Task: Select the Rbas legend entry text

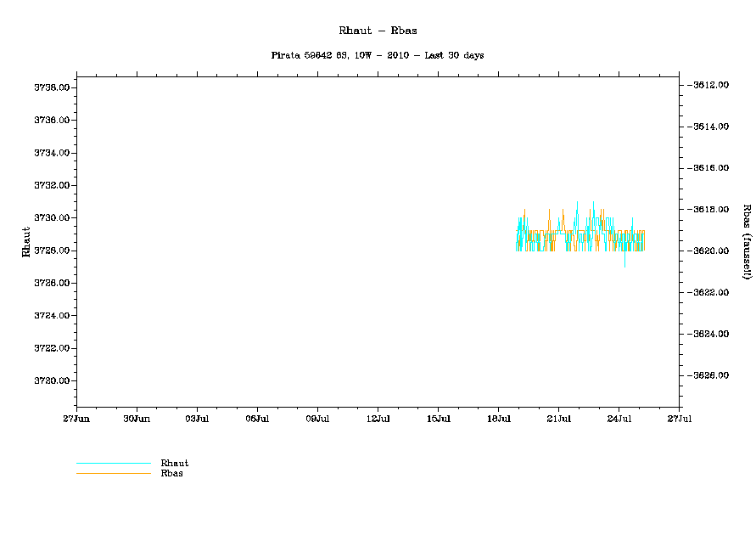Action: (171, 473)
